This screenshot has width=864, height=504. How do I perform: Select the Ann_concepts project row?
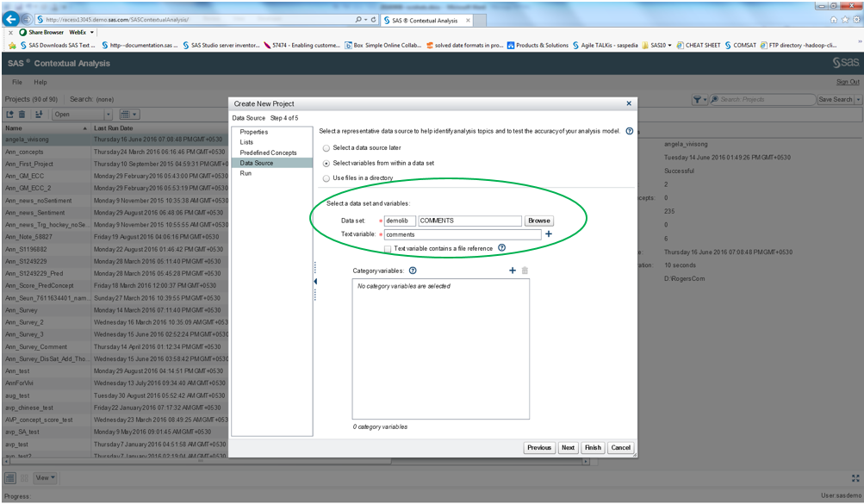tap(115, 152)
